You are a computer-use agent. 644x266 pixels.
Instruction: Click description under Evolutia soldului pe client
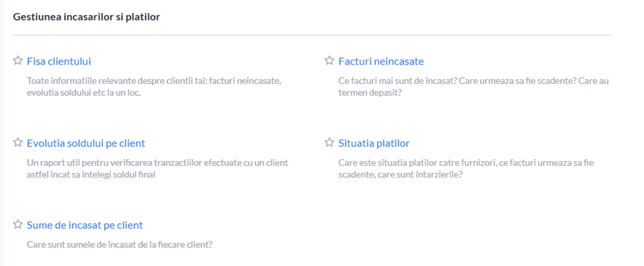[157, 168]
